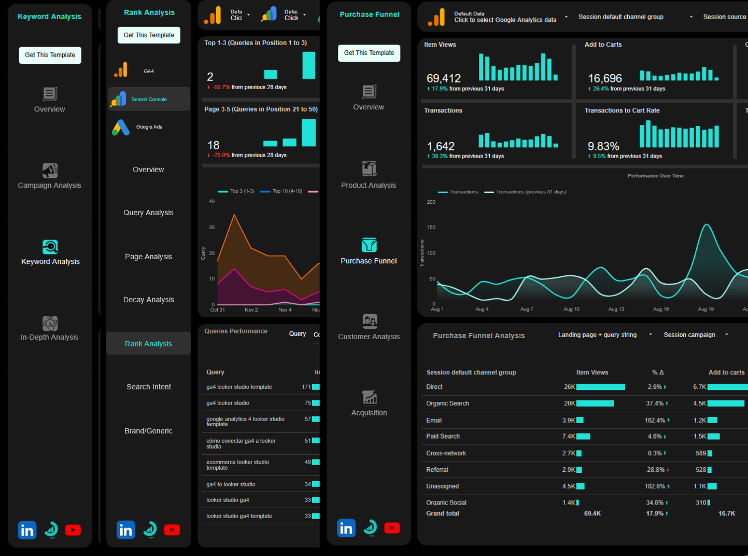The height and width of the screenshot is (560, 748).
Task: Switch to the Query Analysis page
Action: pos(148,213)
